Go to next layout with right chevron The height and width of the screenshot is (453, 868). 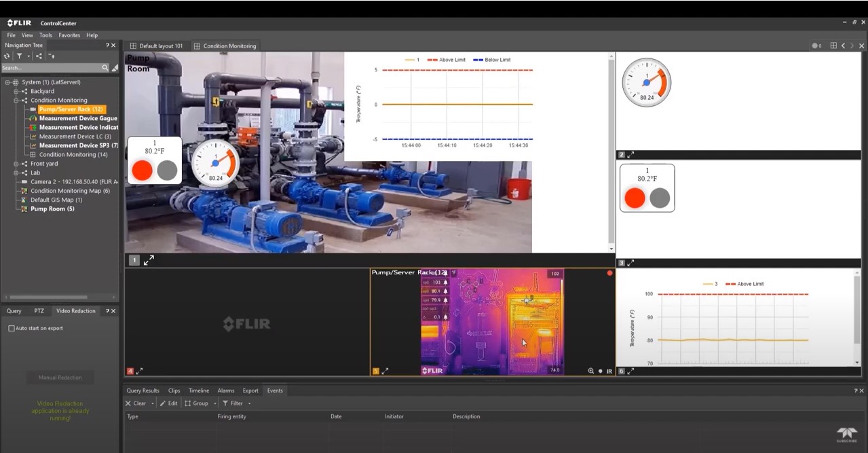pos(852,46)
